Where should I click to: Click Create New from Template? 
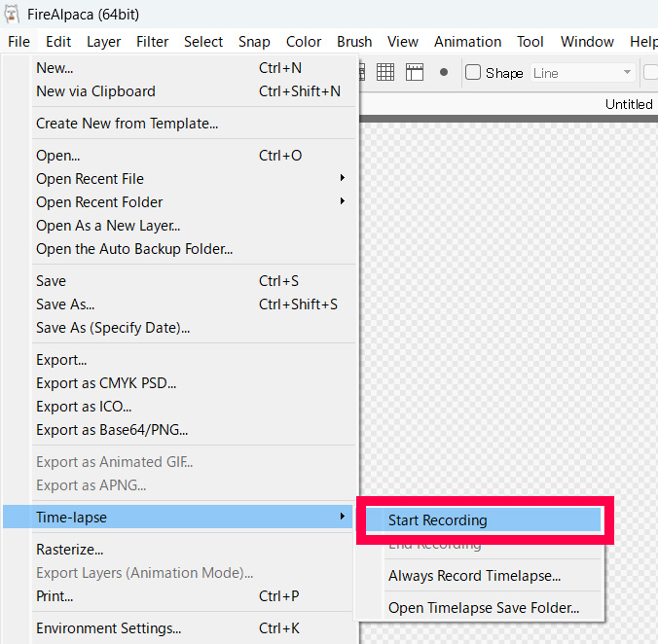[127, 124]
